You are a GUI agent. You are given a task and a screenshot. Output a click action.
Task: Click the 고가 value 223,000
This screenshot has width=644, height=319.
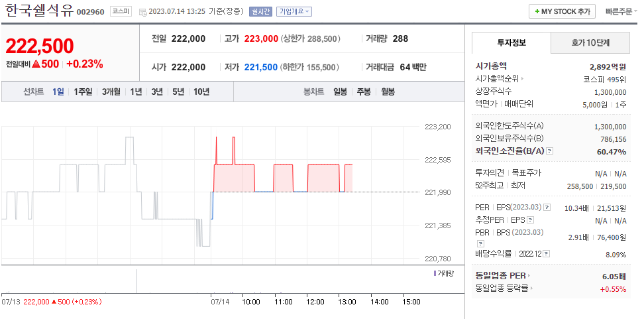[x=261, y=38]
